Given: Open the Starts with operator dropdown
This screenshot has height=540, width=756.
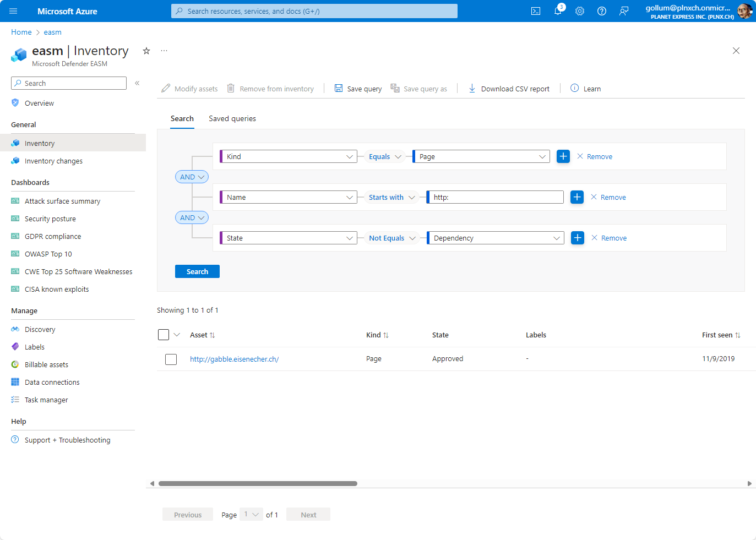Looking at the screenshot, I should tap(391, 197).
